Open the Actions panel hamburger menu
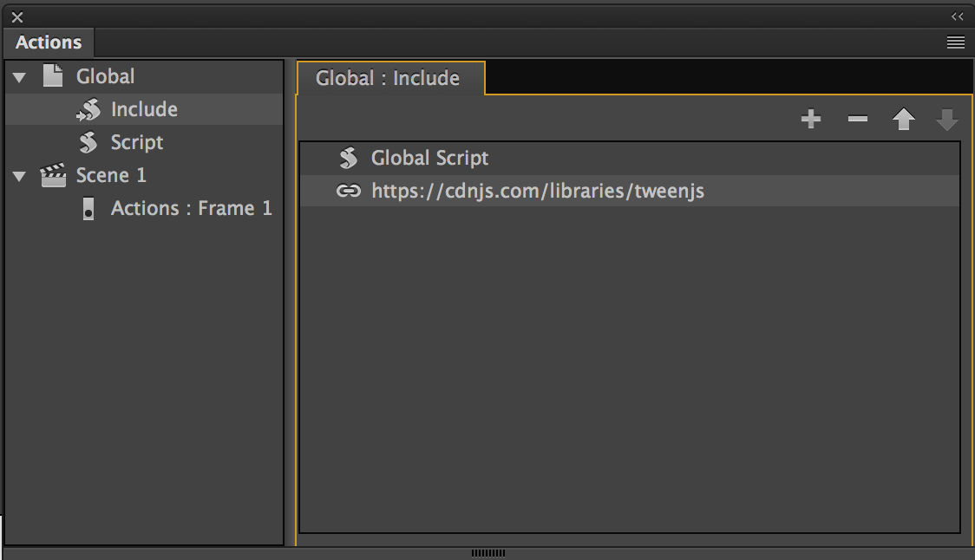Viewport: 975px width, 560px height. click(x=956, y=42)
